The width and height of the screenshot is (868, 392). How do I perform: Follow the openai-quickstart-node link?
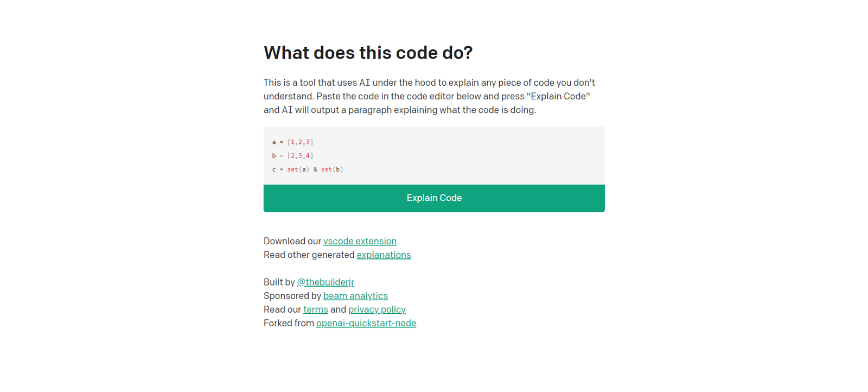tap(366, 323)
